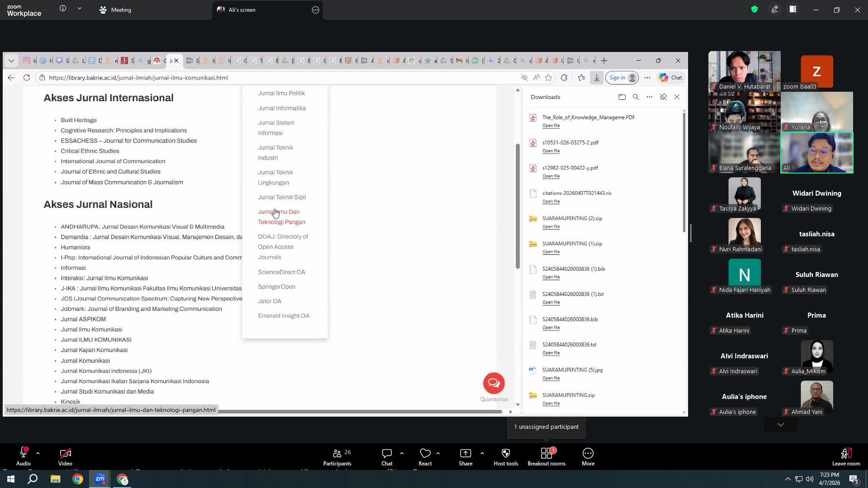
Task: Open the Windows Start menu
Action: click(x=11, y=479)
